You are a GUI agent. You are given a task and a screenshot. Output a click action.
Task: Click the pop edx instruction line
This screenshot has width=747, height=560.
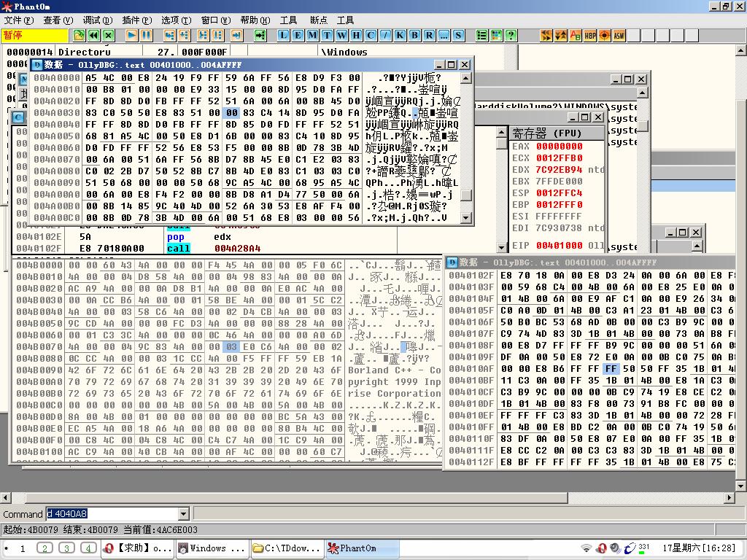click(x=199, y=237)
